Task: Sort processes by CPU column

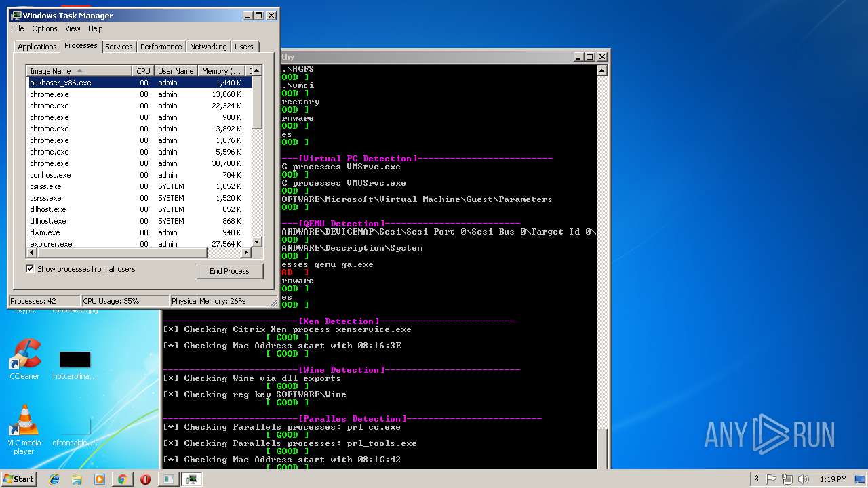Action: coord(143,71)
